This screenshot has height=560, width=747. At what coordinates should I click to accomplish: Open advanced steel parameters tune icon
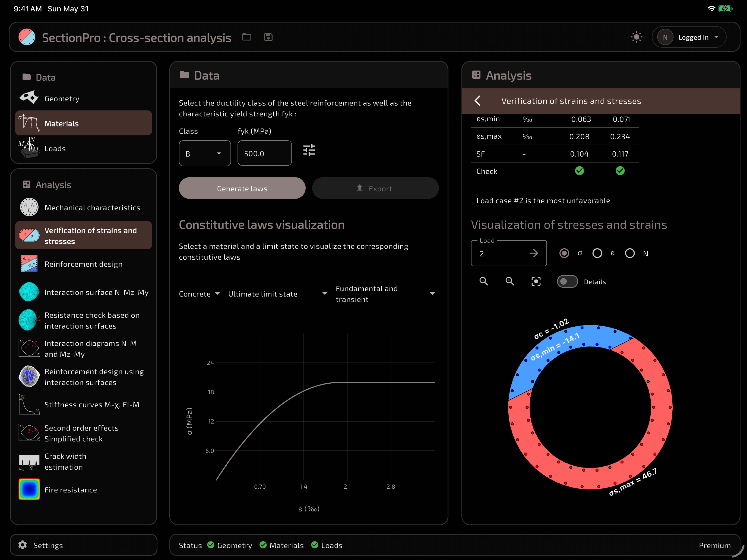309,150
